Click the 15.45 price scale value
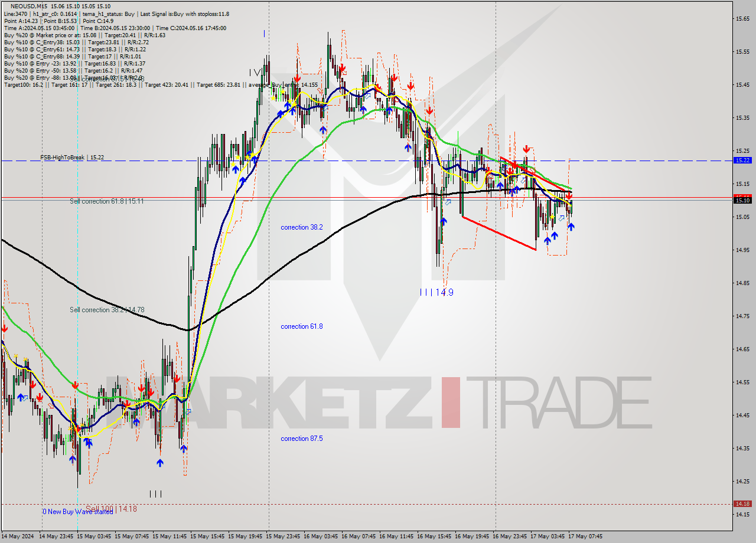Viewport: 756px width, 543px height. point(742,84)
